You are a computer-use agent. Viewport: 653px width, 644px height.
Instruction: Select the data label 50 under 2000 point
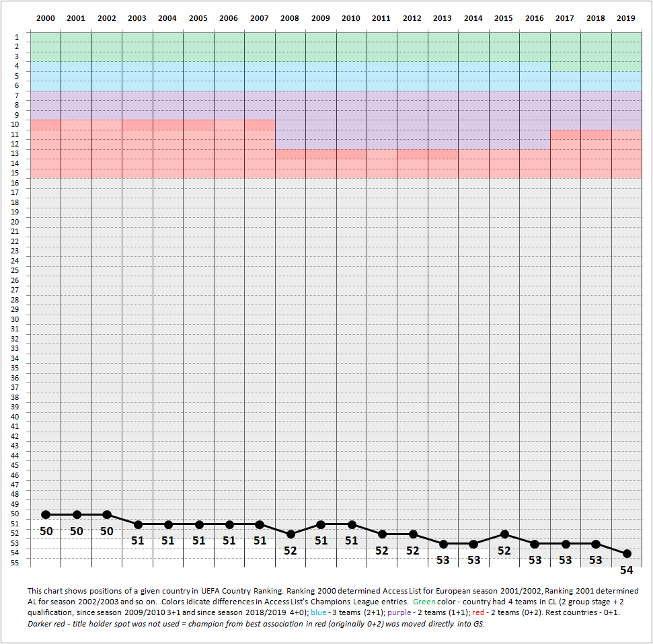pos(46,531)
